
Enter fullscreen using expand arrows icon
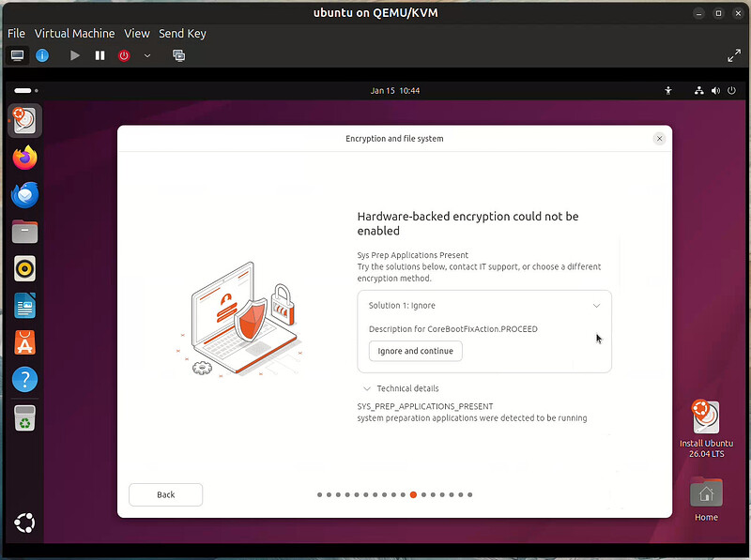point(735,55)
